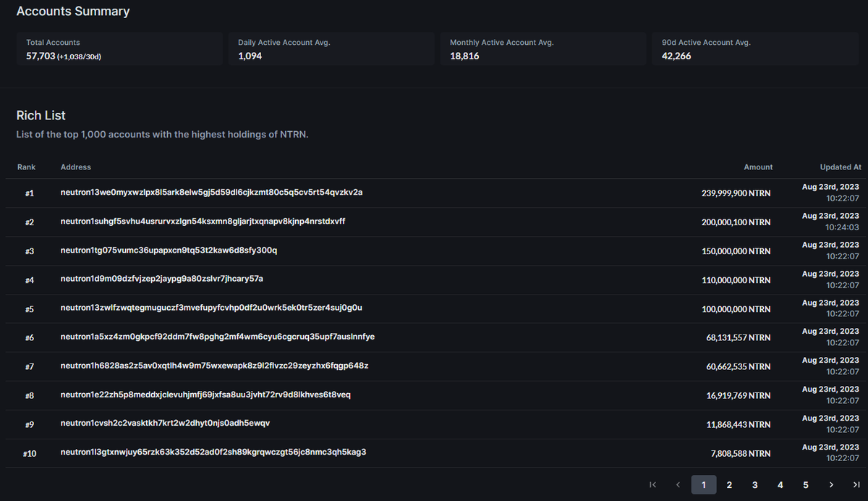Select the Total Accounts summary card
This screenshot has width=868, height=501.
pos(119,48)
